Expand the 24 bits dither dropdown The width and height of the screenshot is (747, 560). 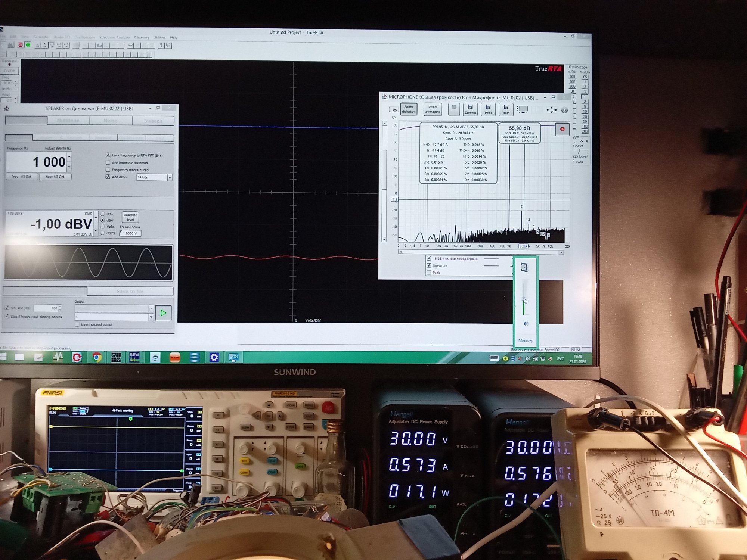click(170, 177)
